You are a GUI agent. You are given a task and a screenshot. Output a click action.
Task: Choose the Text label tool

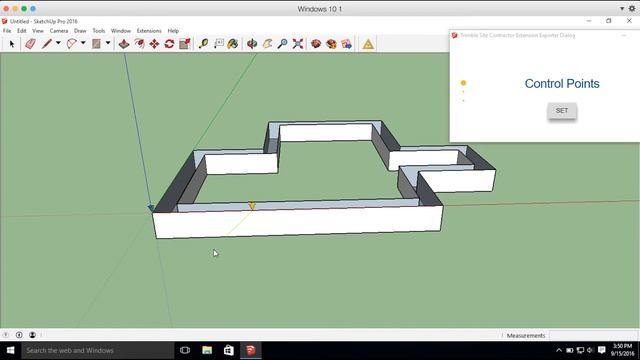(219, 44)
